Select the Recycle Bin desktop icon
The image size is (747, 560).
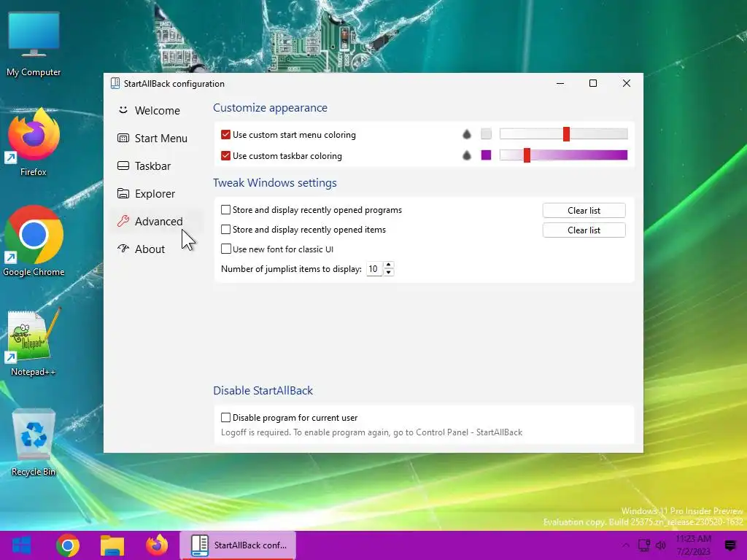click(x=34, y=443)
